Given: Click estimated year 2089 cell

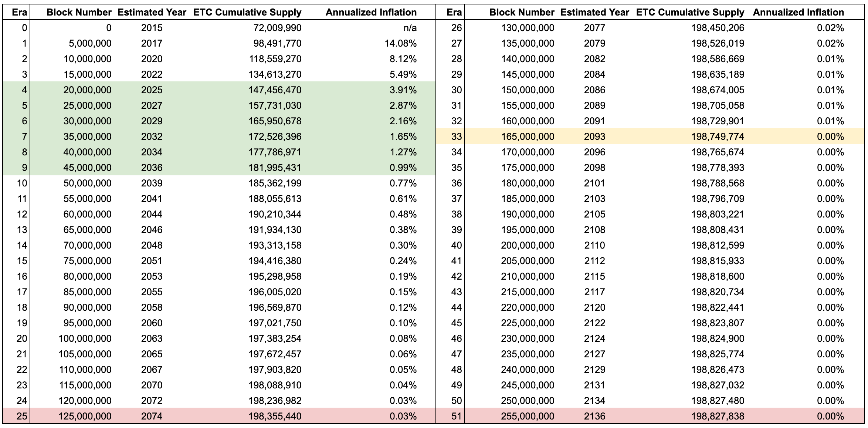Looking at the screenshot, I should click(x=595, y=105).
